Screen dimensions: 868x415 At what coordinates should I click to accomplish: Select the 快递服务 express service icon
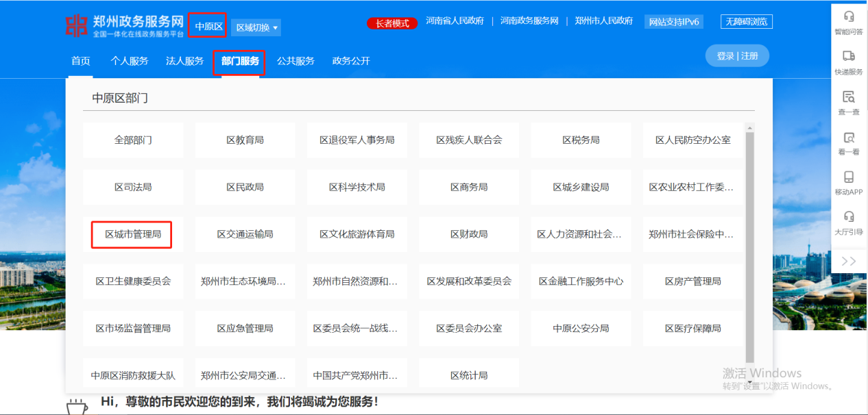(849, 62)
